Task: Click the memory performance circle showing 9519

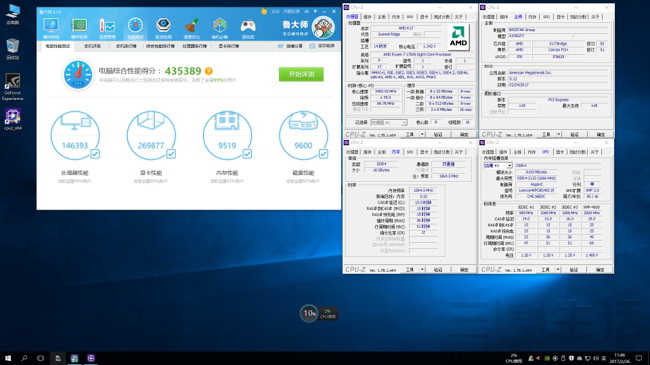Action: point(227,136)
